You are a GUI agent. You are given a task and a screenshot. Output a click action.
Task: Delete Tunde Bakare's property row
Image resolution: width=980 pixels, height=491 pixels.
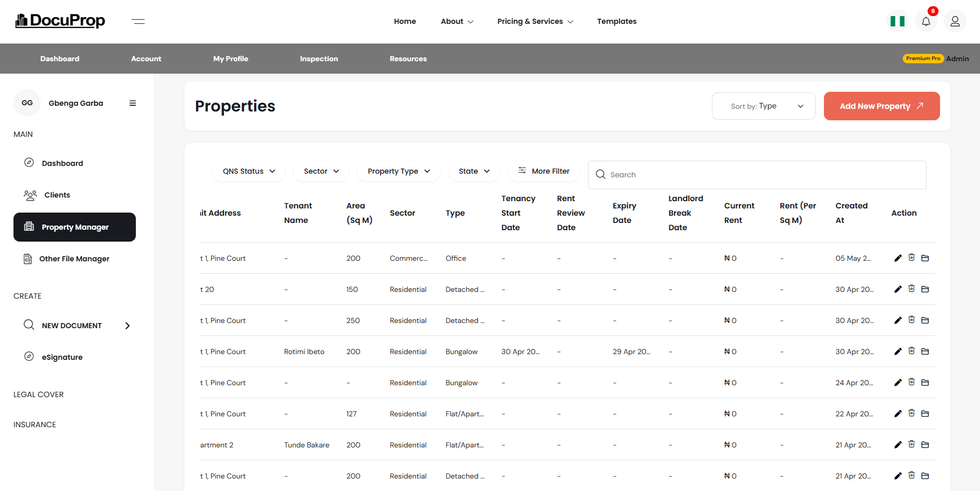[x=912, y=444]
